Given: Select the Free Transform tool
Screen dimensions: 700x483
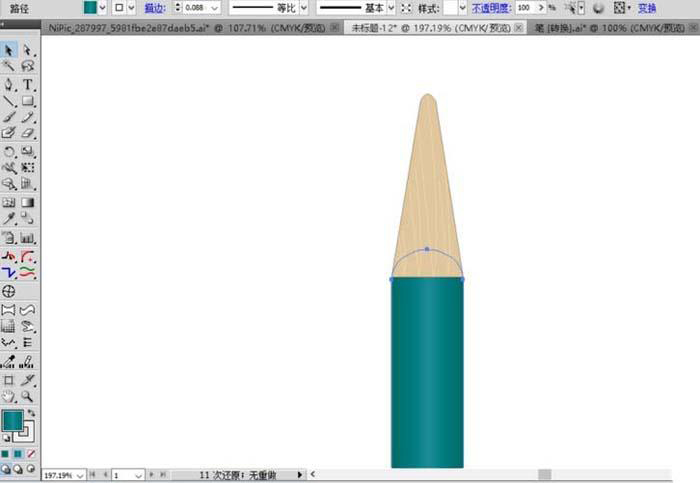Looking at the screenshot, I should coord(28,167).
